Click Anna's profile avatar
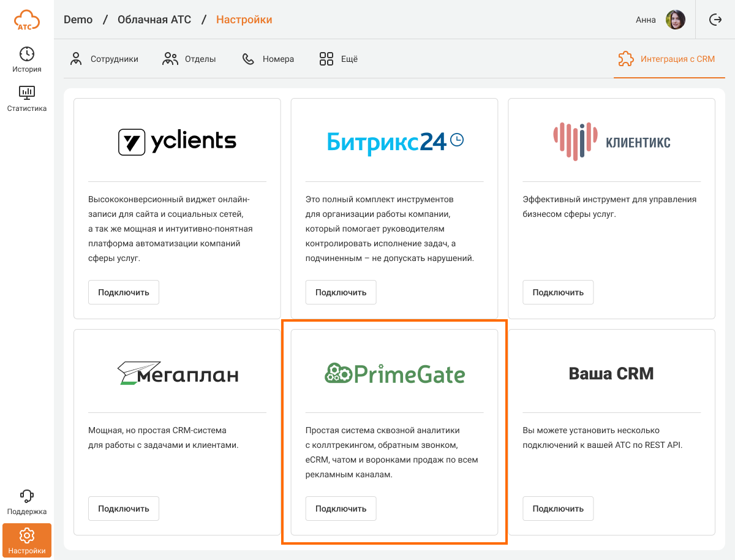Viewport: 735px width, 560px height. click(x=676, y=20)
